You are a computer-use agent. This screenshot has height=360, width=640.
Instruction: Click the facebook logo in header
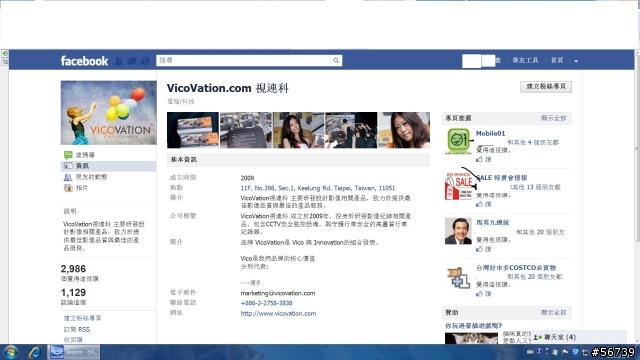click(x=84, y=61)
